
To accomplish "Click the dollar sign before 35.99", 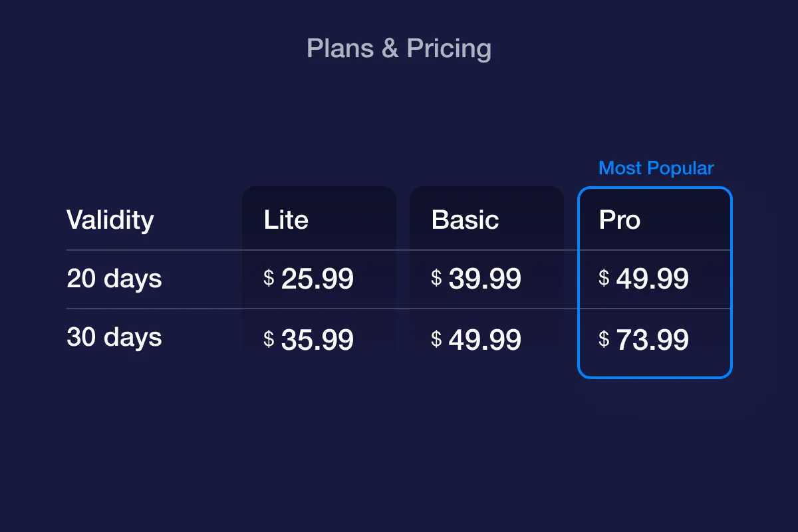I will (x=269, y=339).
